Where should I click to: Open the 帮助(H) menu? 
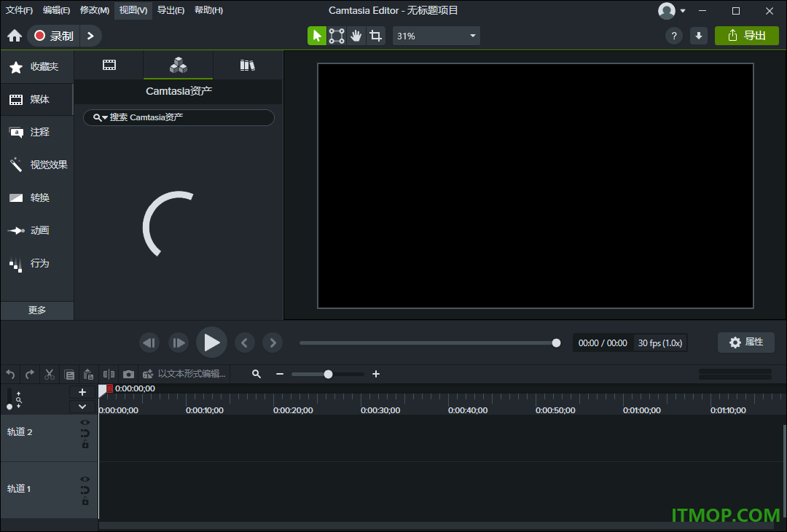[x=208, y=10]
